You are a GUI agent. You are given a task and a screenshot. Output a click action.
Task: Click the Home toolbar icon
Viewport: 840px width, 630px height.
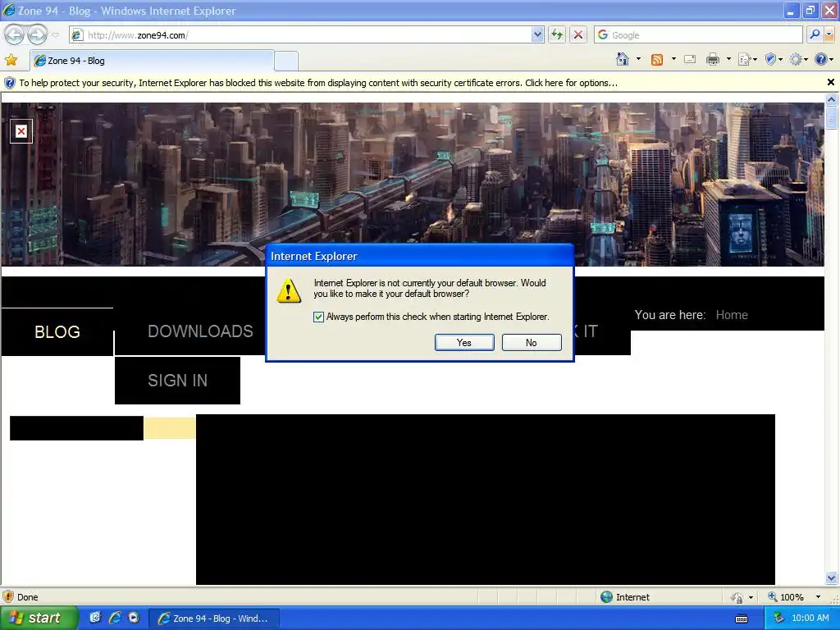click(x=623, y=59)
